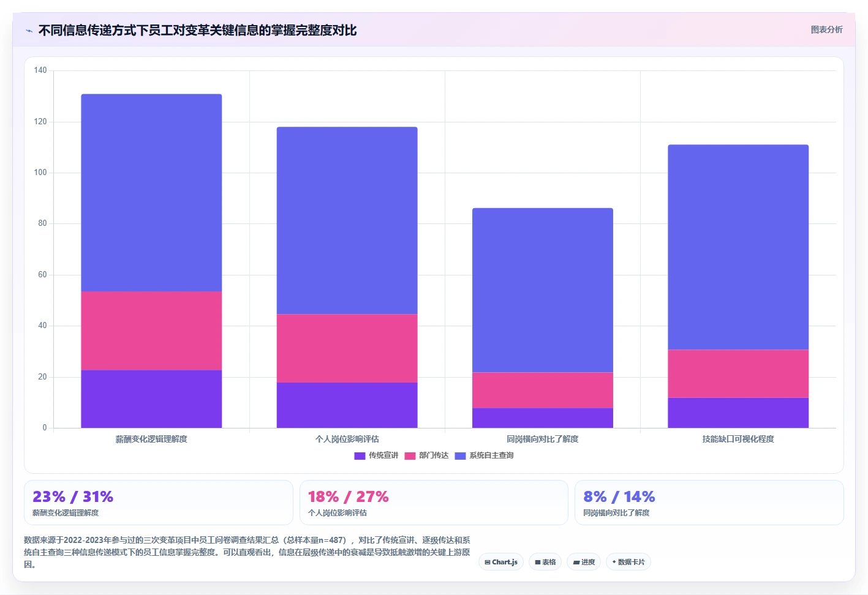
Task: Select the purple segment of the 技能缺口可视化程度 bar
Action: tap(738, 413)
